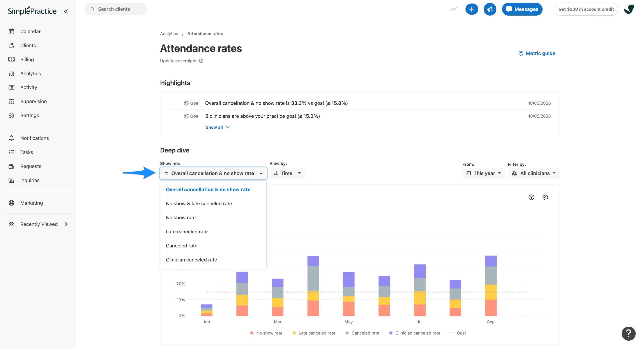The image size is (644, 349).
Task: Open the Calendar sidebar icon
Action: [x=11, y=31]
